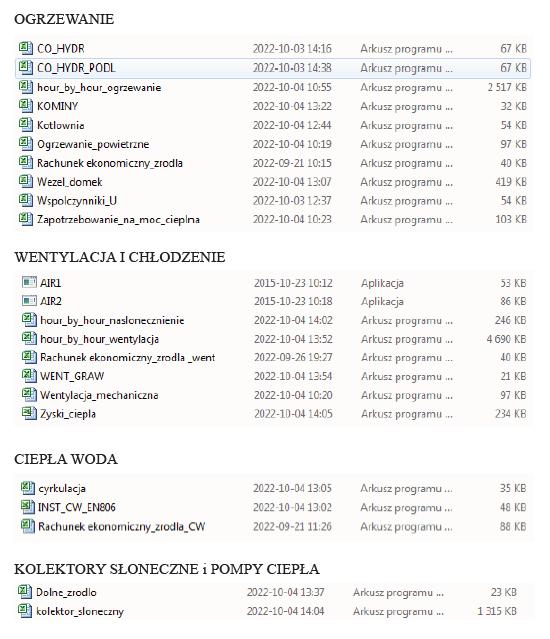The width and height of the screenshot is (550, 639).
Task: Click the Wspolczynniki_U spreadsheet icon
Action: click(x=26, y=200)
